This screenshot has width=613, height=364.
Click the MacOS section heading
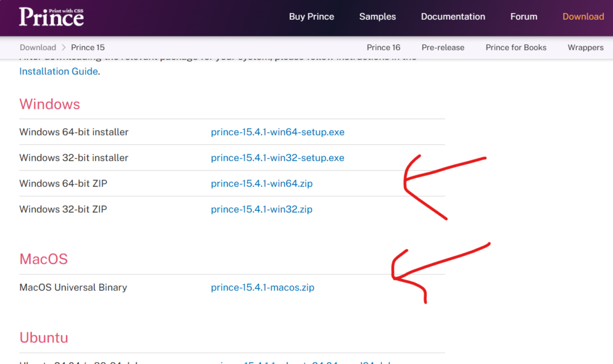(44, 259)
